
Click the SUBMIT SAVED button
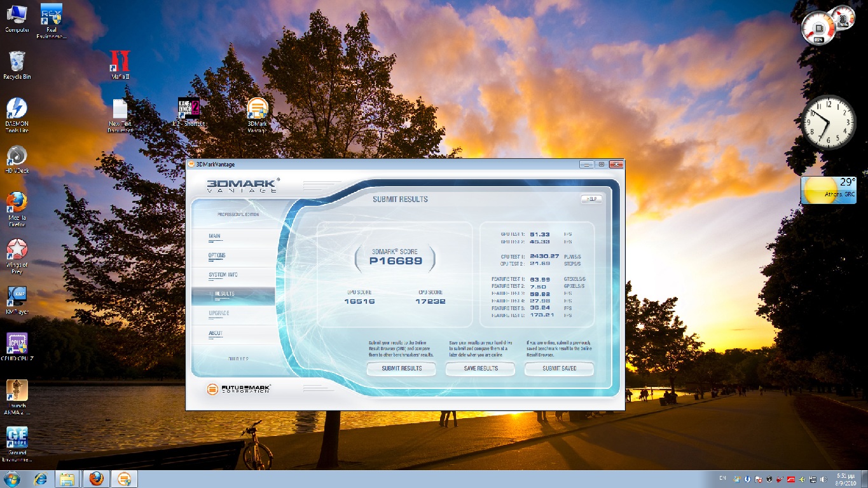pos(560,369)
